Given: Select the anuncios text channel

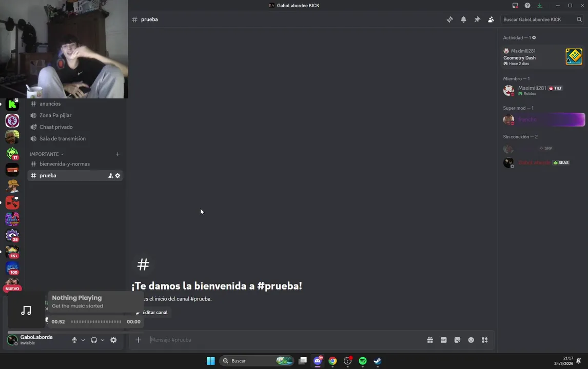Looking at the screenshot, I should point(75,104).
